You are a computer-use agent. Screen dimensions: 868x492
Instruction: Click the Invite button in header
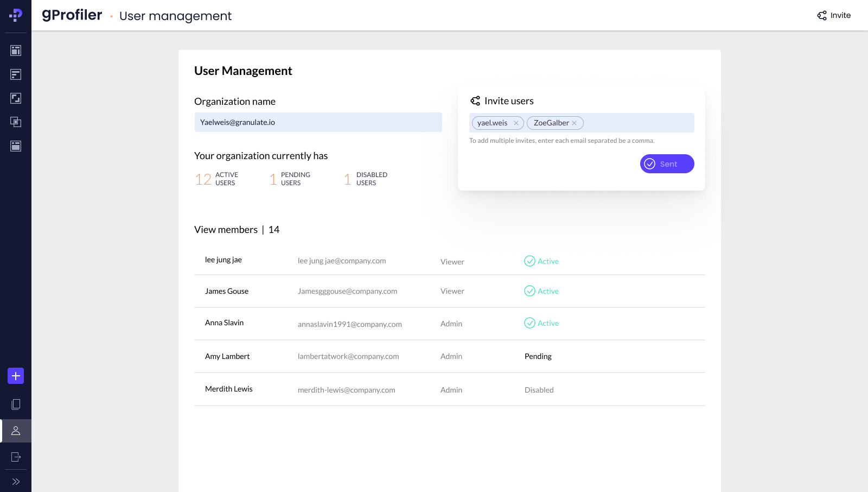pyautogui.click(x=834, y=15)
